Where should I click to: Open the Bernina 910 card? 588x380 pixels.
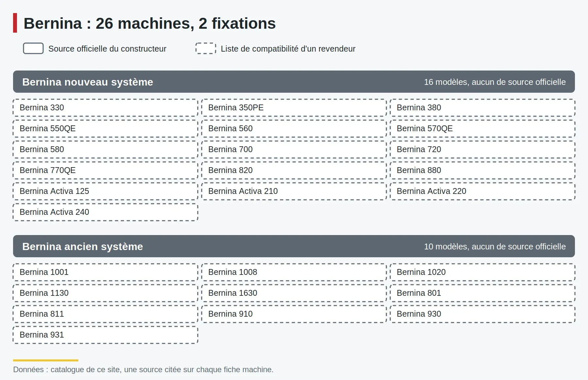(x=294, y=314)
